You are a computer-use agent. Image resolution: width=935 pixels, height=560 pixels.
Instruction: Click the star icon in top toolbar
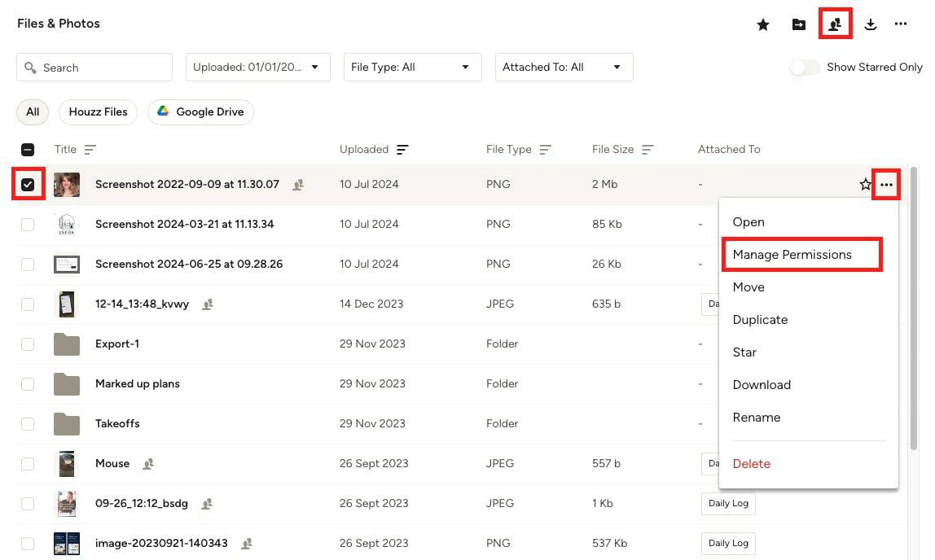[x=763, y=24]
